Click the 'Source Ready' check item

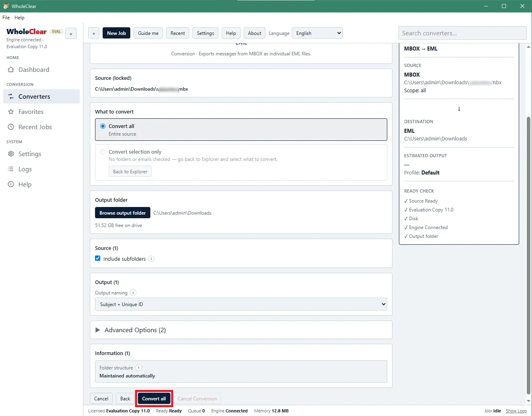(421, 201)
